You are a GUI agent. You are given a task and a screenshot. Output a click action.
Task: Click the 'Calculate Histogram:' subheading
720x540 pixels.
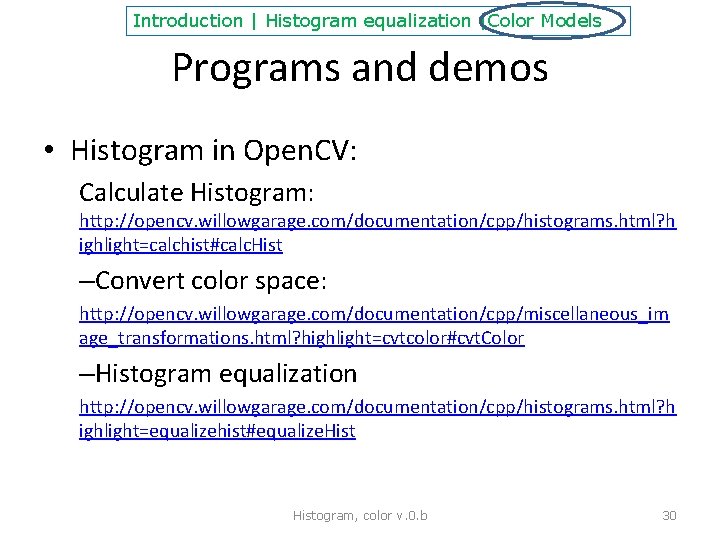[197, 192]
